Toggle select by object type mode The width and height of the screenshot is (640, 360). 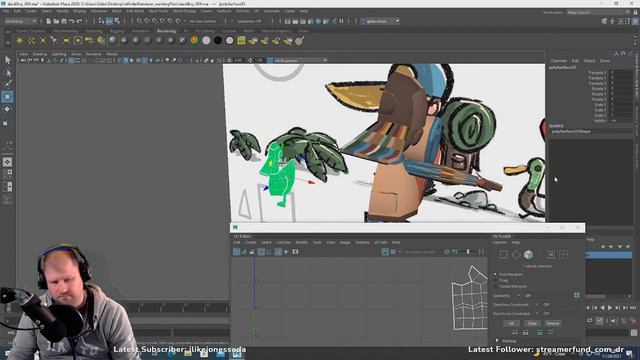109,21
